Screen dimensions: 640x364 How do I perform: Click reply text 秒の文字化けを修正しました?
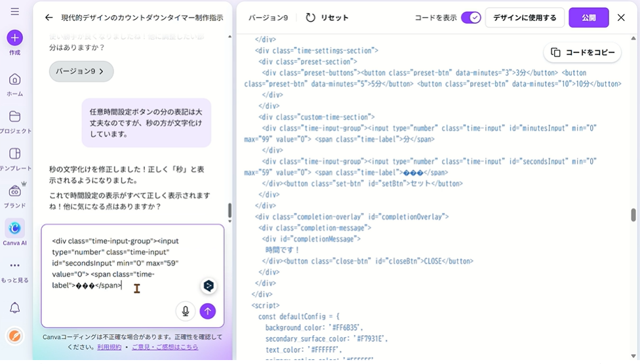[x=127, y=174]
